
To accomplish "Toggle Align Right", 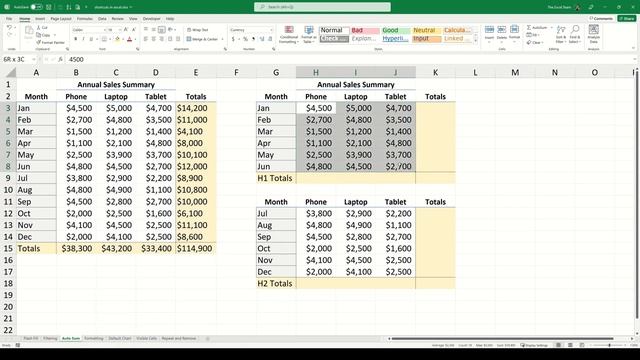I will 162,39.
